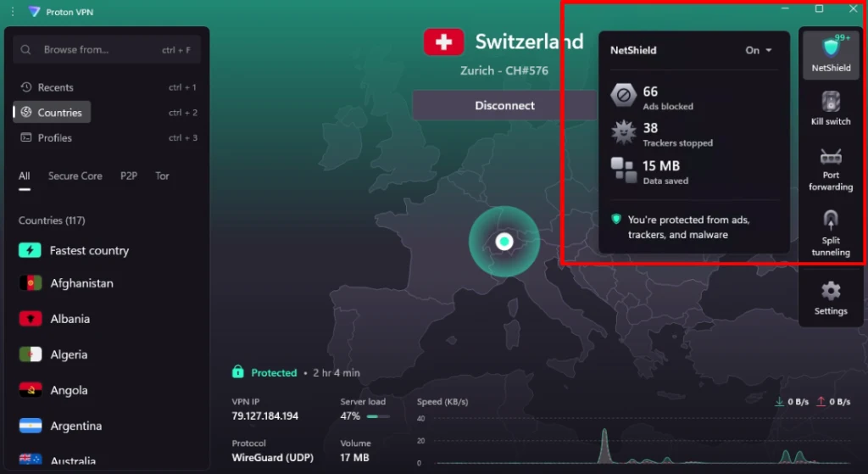Click the Switzerland flag icon
Image resolution: width=868 pixels, height=474 pixels.
point(443,42)
